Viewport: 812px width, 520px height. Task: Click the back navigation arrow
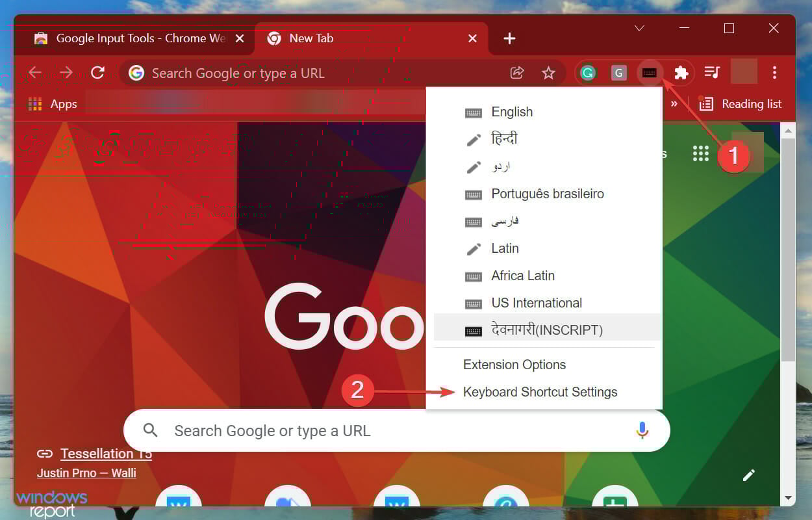click(34, 73)
